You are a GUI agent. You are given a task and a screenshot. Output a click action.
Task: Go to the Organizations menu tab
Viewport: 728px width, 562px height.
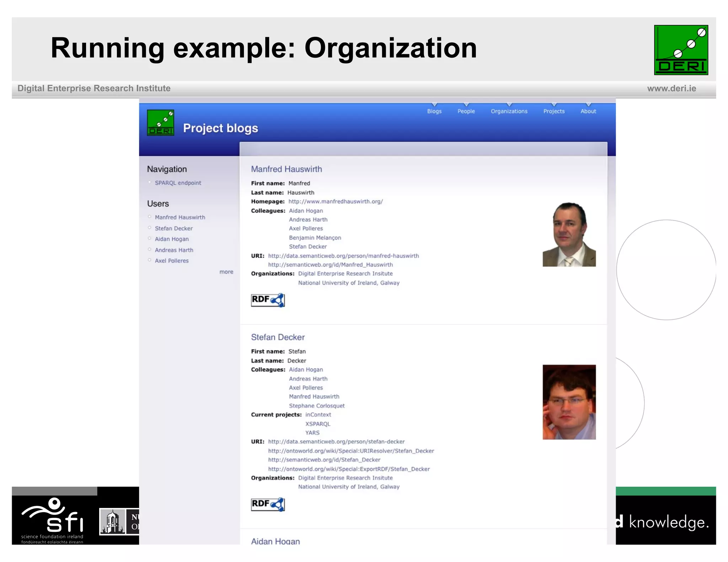coord(509,111)
